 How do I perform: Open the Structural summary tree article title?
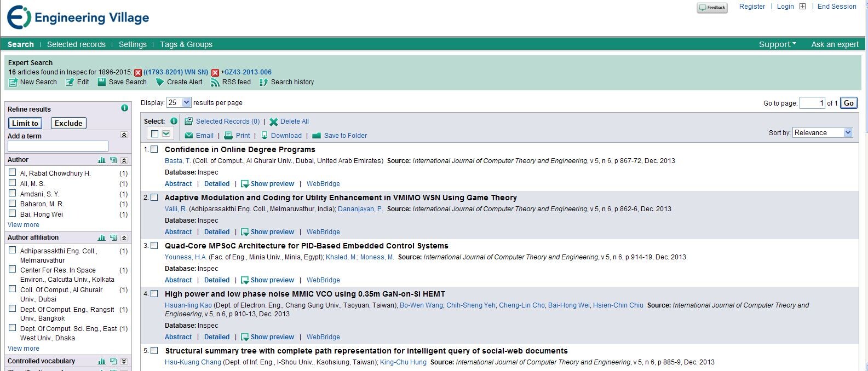366,351
